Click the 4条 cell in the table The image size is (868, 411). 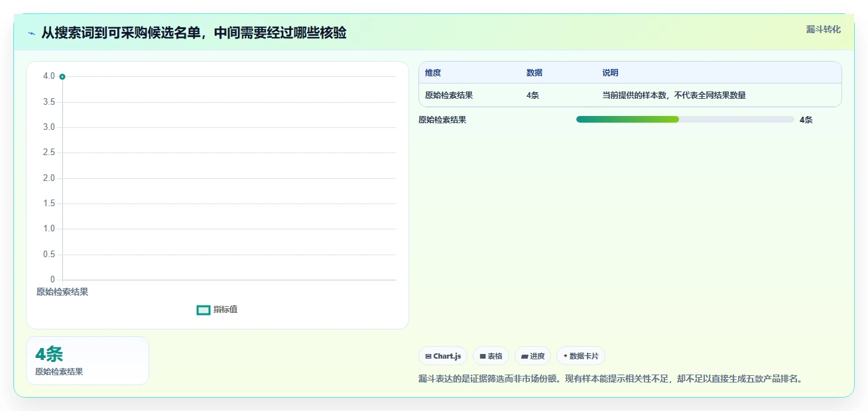532,95
